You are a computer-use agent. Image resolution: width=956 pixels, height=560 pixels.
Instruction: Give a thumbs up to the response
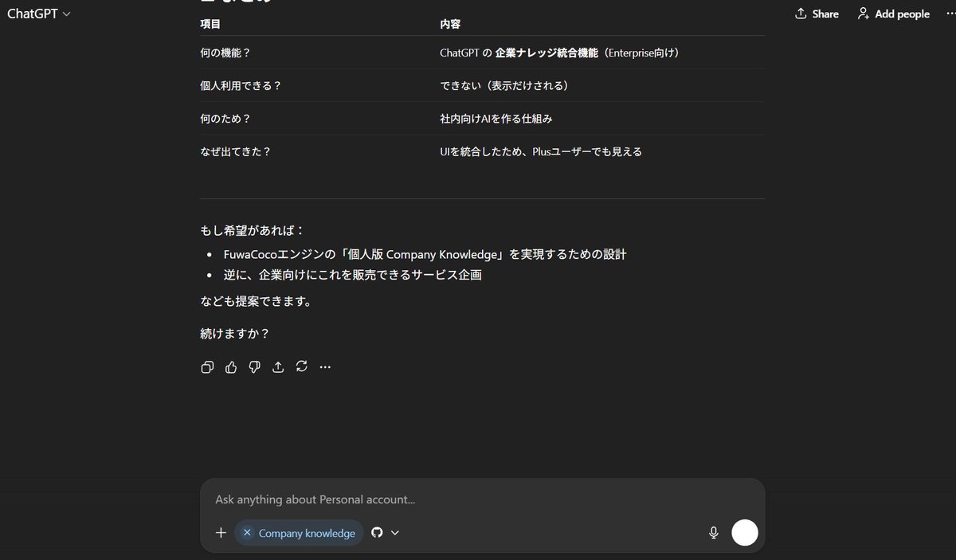point(230,366)
